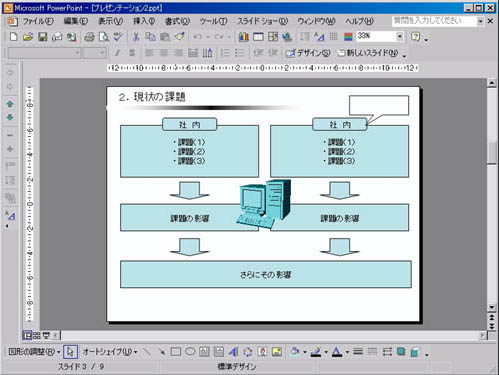Open the ファイル menu
The image size is (499, 375).
(x=38, y=21)
